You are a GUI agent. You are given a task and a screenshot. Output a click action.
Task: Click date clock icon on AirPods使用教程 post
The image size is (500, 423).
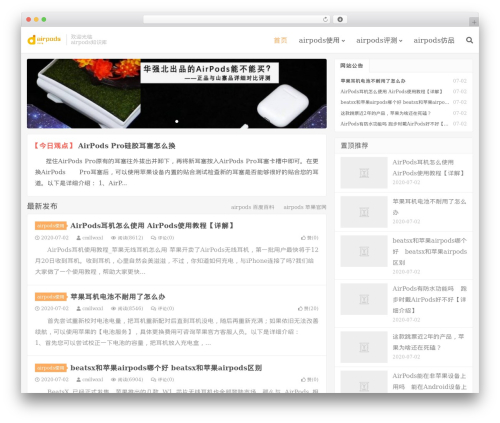37,238
